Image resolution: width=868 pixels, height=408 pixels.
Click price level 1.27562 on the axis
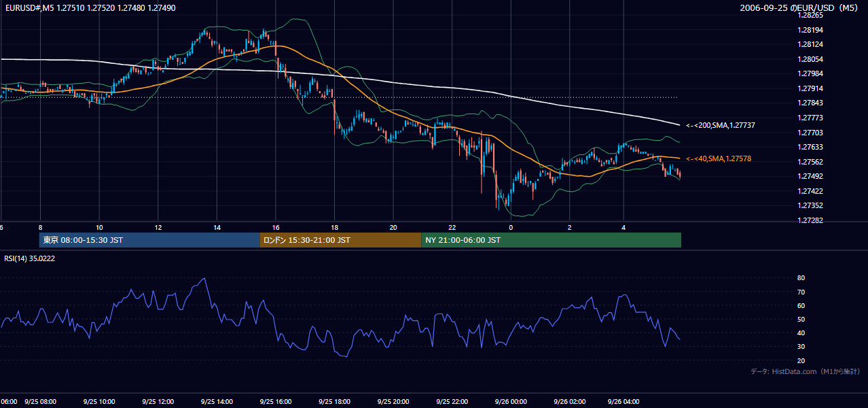tap(810, 162)
